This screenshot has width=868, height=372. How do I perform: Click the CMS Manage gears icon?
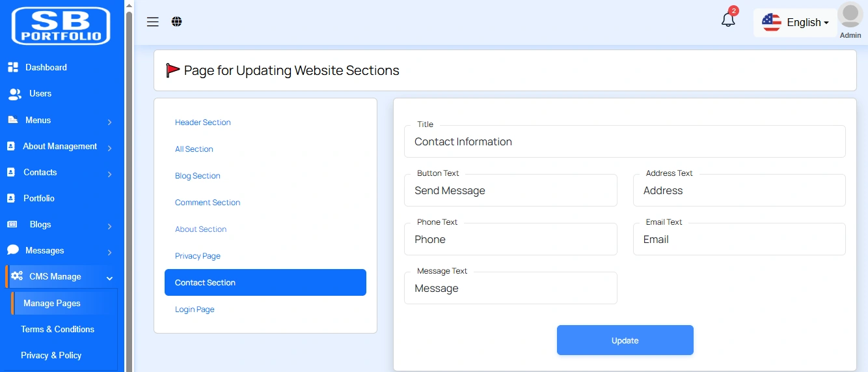pyautogui.click(x=17, y=276)
